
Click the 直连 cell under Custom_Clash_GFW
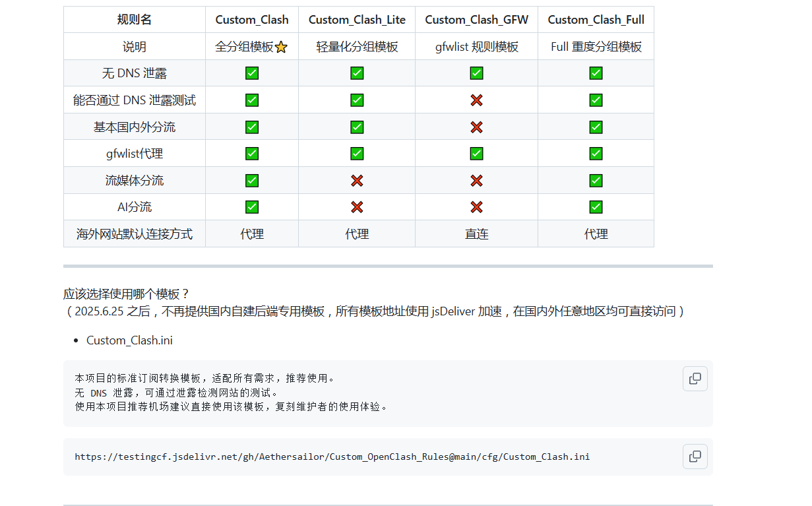tap(476, 234)
